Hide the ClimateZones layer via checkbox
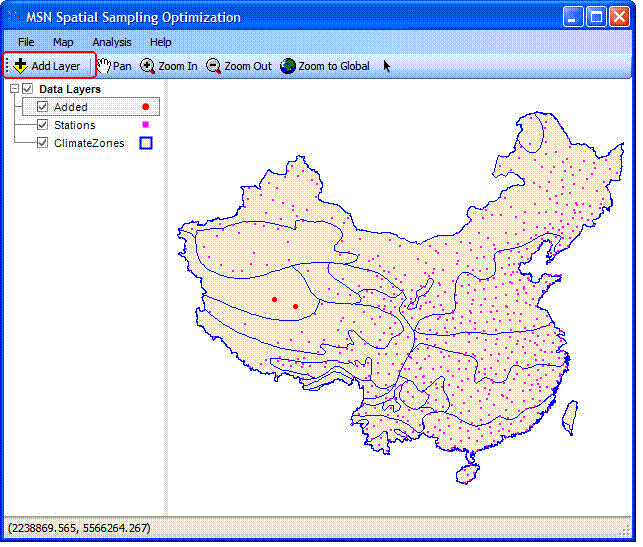This screenshot has height=547, width=643. [42, 143]
